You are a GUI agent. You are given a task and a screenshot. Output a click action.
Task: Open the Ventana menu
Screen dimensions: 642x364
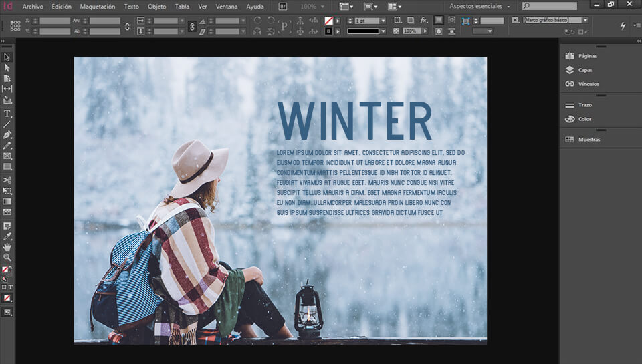(226, 6)
